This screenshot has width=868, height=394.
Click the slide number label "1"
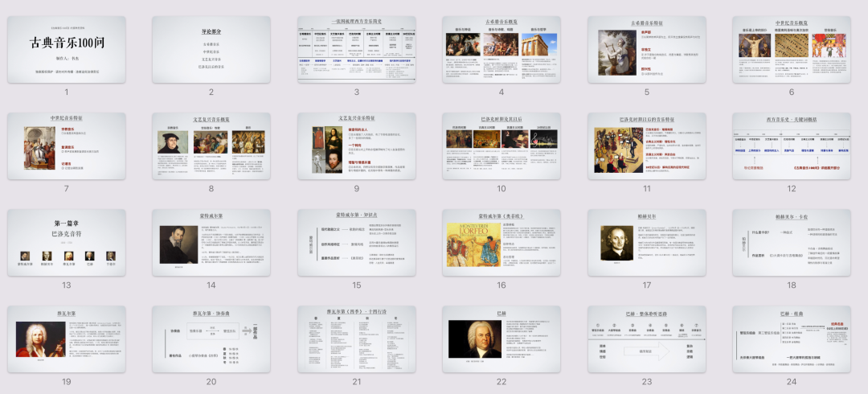coord(67,92)
